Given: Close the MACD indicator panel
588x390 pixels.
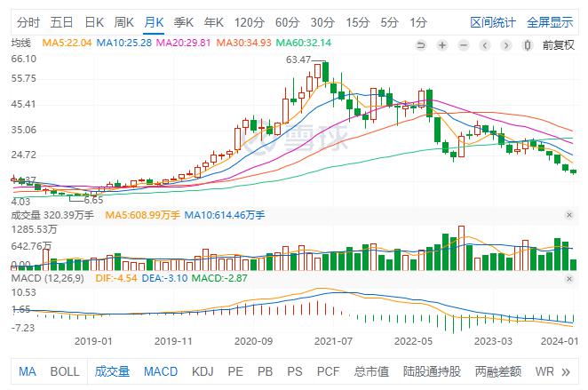Looking at the screenshot, I should [569, 278].
